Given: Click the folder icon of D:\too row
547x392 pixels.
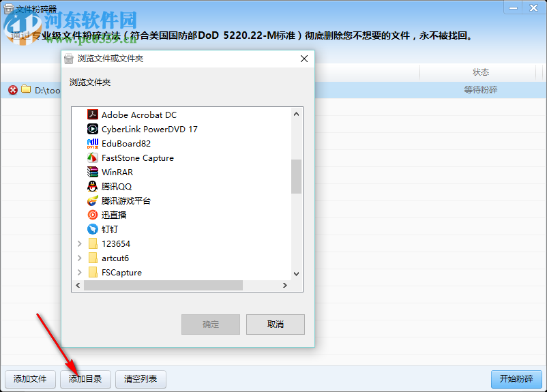Looking at the screenshot, I should coord(26,89).
